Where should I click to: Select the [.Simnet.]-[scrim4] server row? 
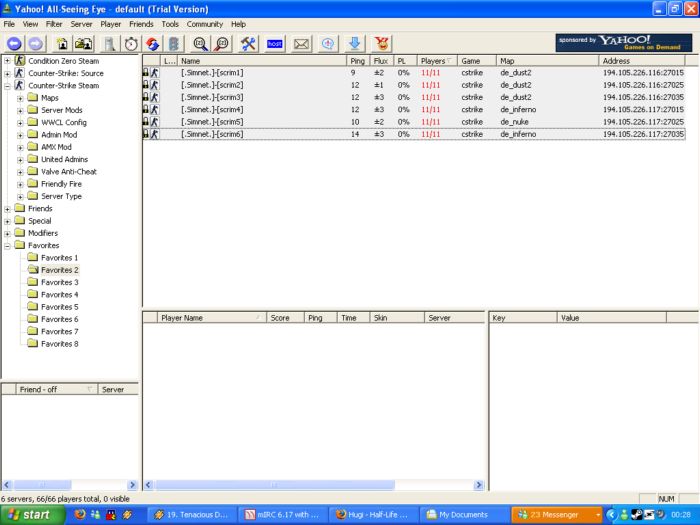coord(414,109)
